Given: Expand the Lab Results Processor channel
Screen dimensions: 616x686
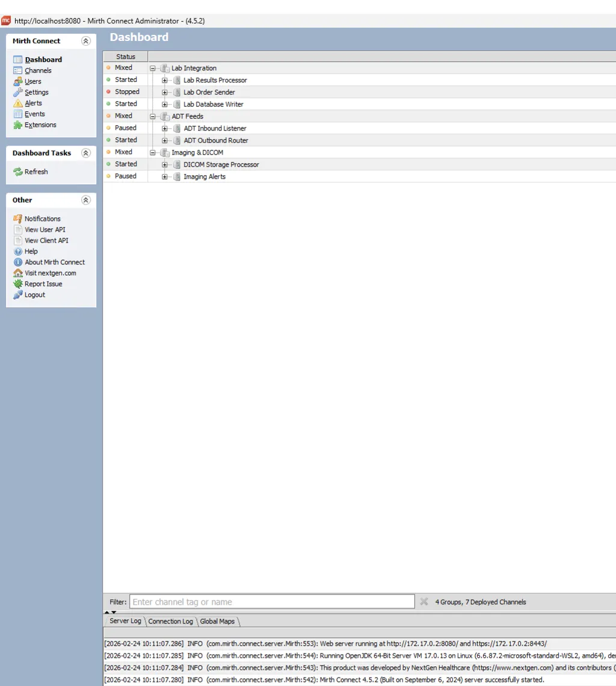Looking at the screenshot, I should (x=165, y=80).
